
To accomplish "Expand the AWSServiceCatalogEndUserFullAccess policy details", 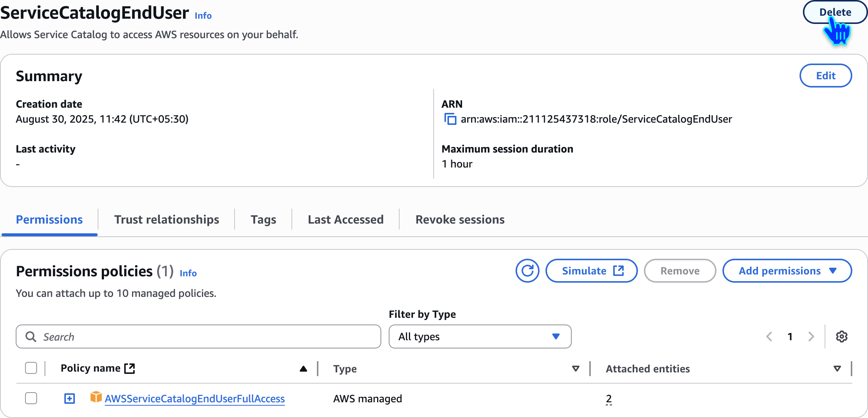I will coord(70,399).
